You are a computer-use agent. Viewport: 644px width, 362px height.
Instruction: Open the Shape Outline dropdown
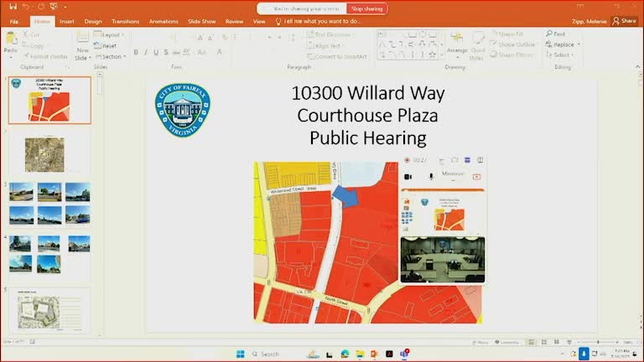pyautogui.click(x=513, y=44)
